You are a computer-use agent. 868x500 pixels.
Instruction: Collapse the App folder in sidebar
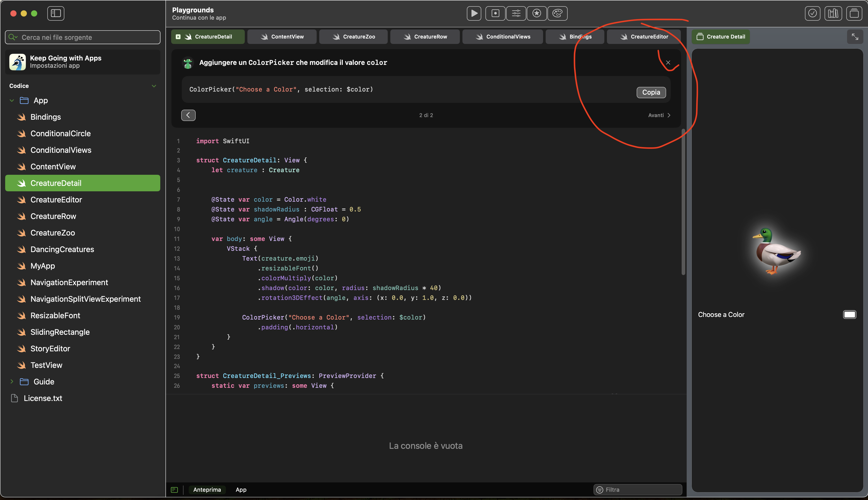[x=12, y=101]
